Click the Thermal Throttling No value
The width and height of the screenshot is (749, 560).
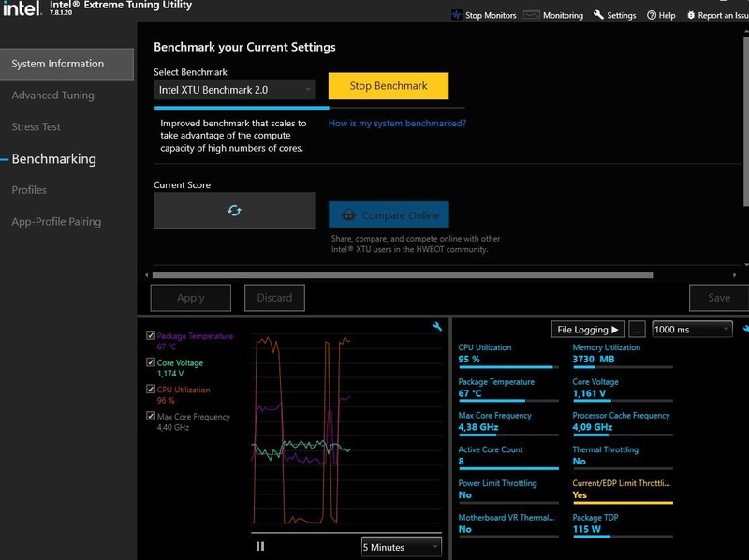pos(579,461)
